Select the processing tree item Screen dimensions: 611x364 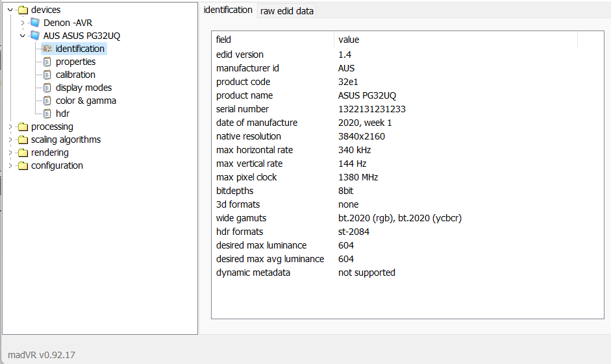[52, 127]
